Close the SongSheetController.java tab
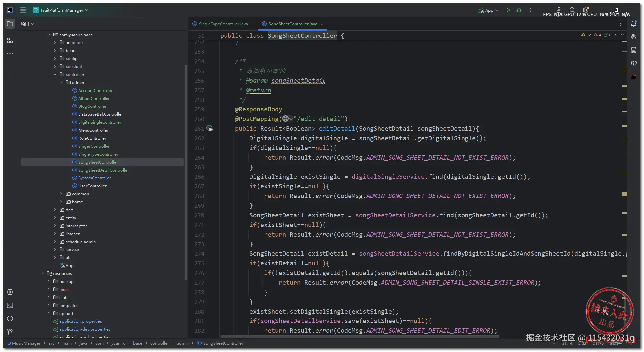 (322, 24)
